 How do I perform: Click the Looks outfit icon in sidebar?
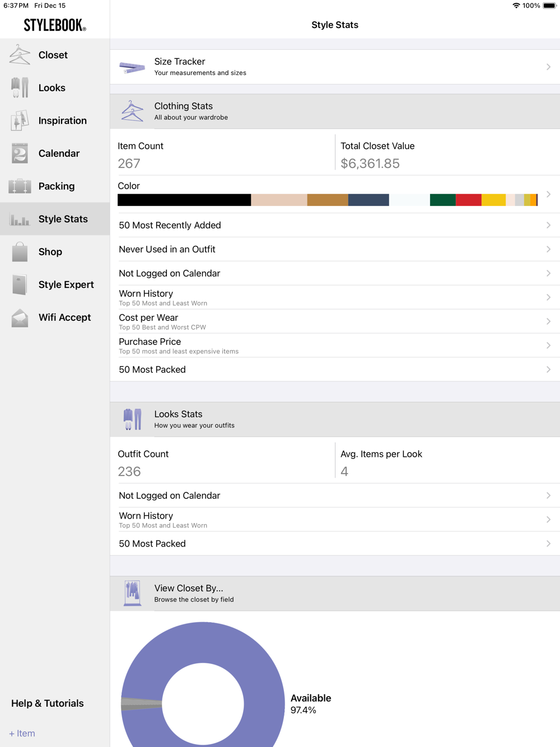click(20, 88)
